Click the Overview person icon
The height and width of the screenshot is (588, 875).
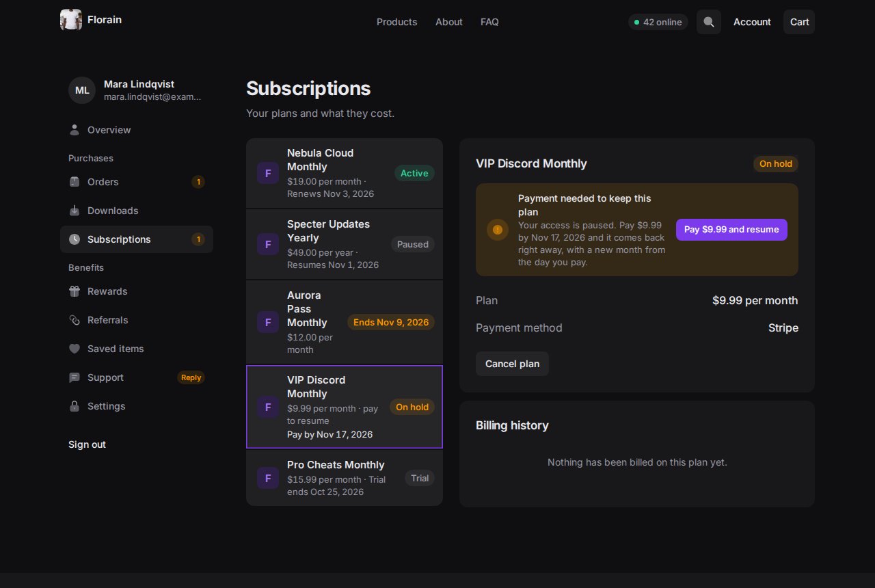[75, 130]
